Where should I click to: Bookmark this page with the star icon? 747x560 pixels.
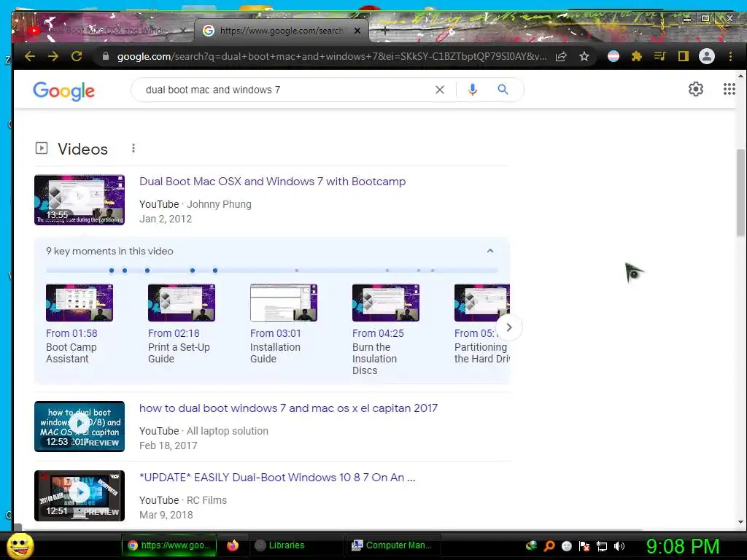click(x=584, y=57)
